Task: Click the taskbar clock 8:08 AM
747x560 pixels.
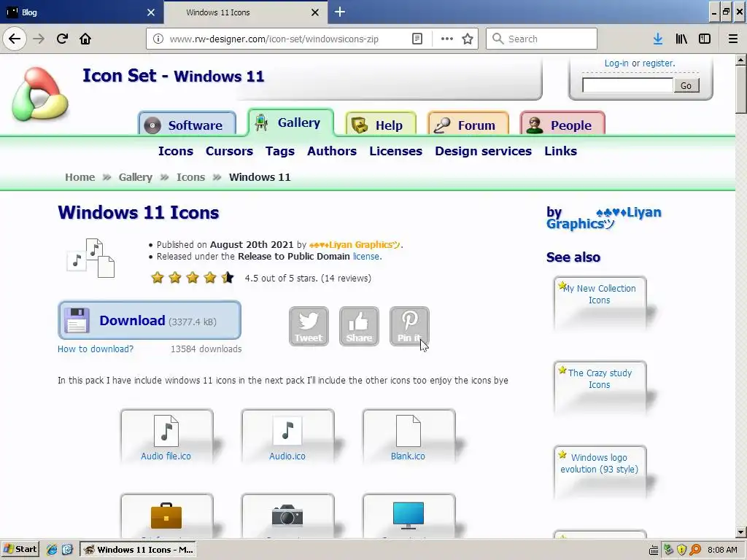Action: click(x=722, y=550)
